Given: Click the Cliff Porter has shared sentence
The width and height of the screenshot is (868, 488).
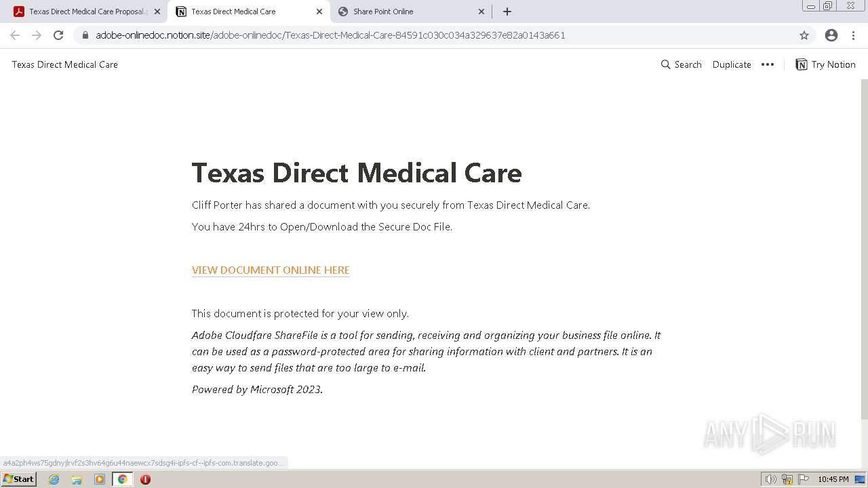Looking at the screenshot, I should click(x=391, y=205).
